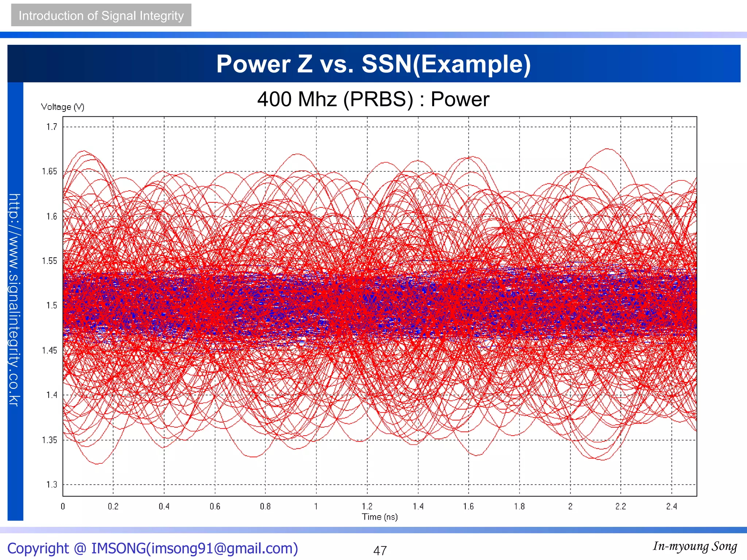747x560 pixels.
Task: Click the 1.6 voltage axis tick label
Action: click(x=51, y=216)
